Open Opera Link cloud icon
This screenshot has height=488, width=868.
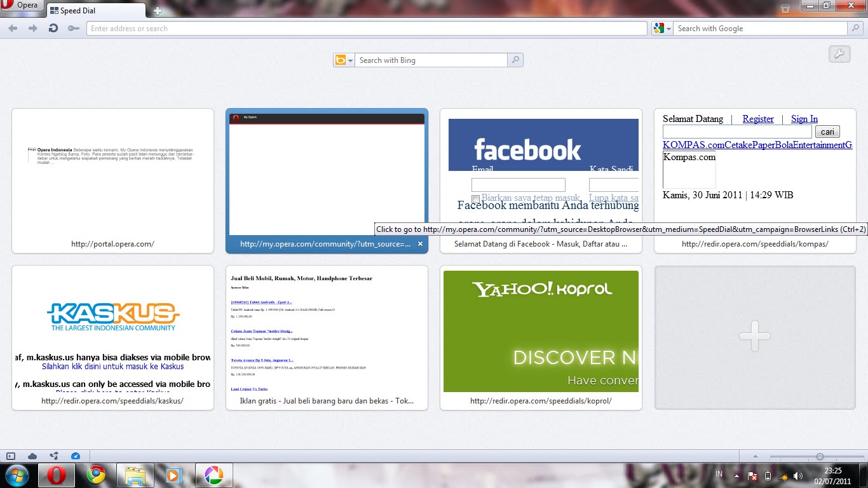32,456
